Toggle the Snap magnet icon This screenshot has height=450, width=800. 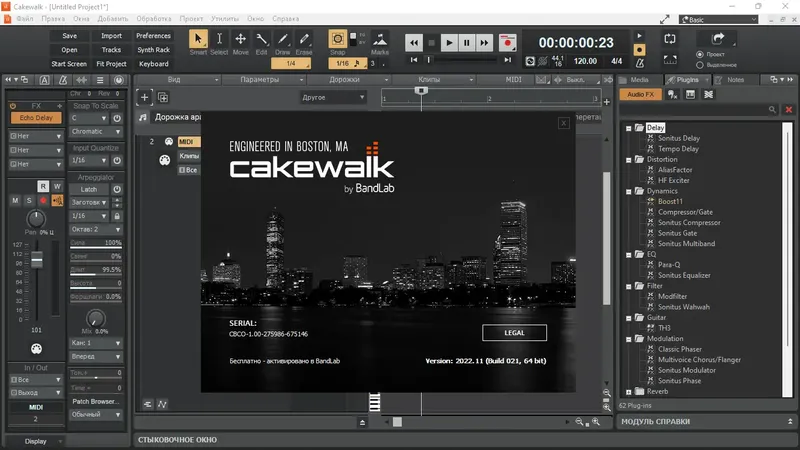click(337, 39)
